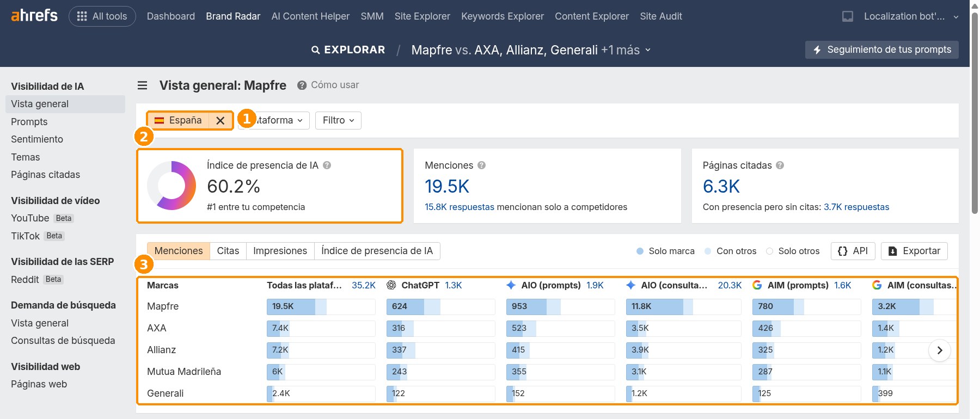Open Sentimiento in the sidebar
The height and width of the screenshot is (419, 980).
pos(37,139)
